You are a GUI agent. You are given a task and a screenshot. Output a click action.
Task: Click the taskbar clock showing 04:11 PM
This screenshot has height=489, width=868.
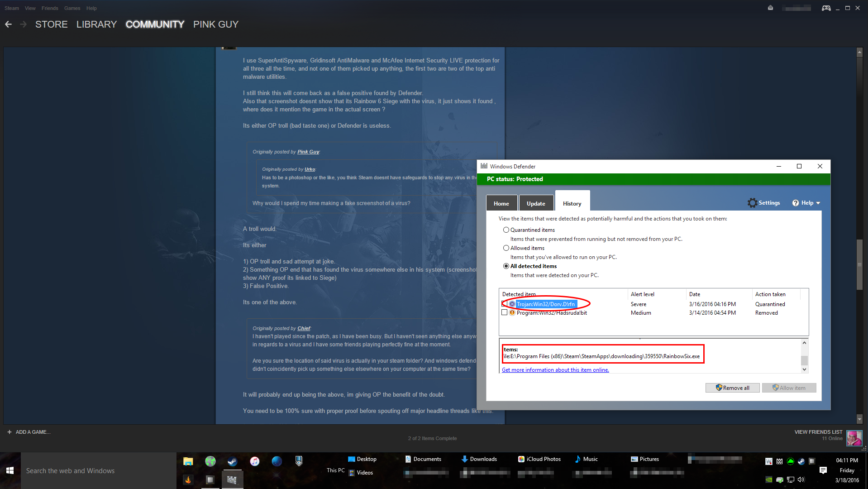click(847, 460)
